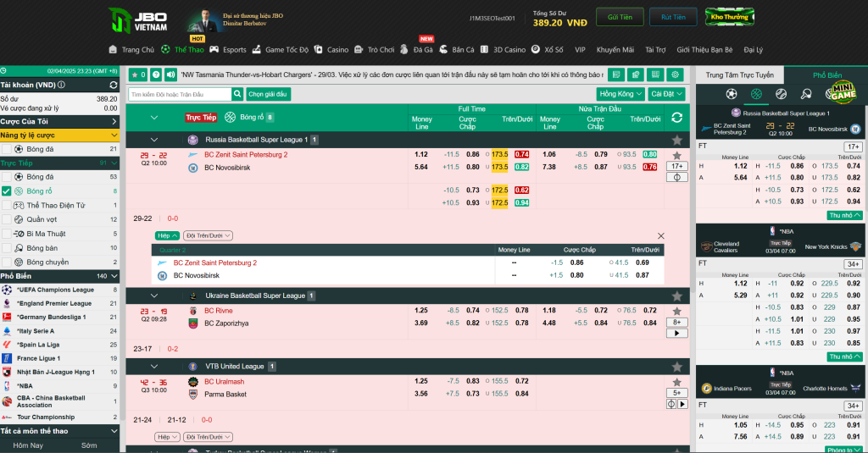Favorite the BC Uralmash vs Parma match
868x453 pixels.
coord(676,382)
